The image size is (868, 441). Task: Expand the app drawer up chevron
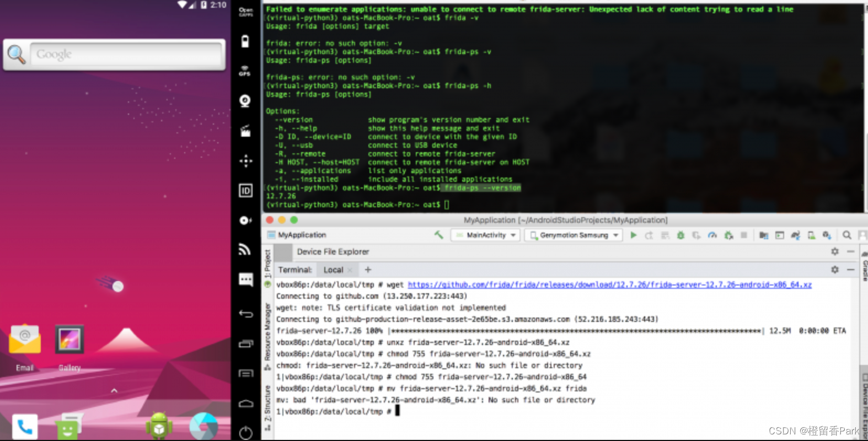(x=114, y=391)
